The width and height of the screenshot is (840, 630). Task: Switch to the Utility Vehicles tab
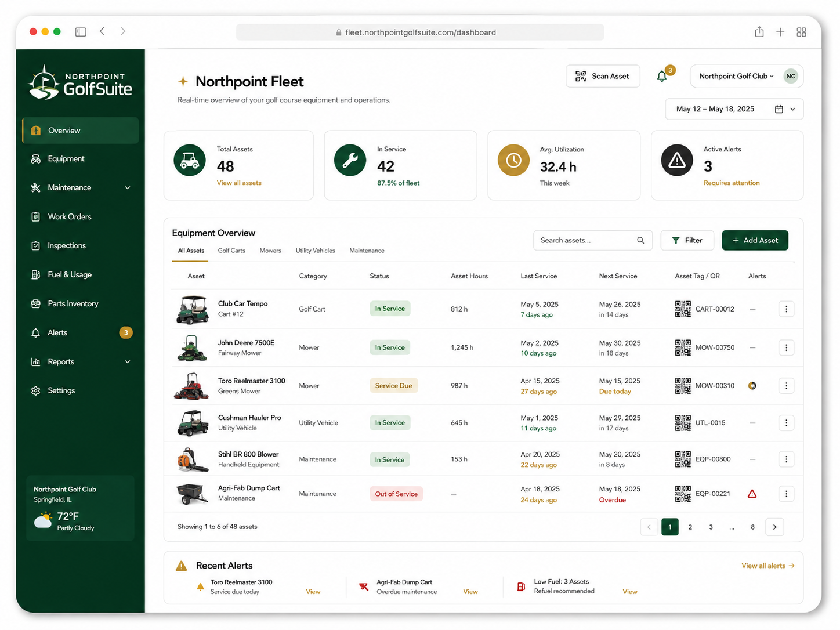tap(316, 251)
